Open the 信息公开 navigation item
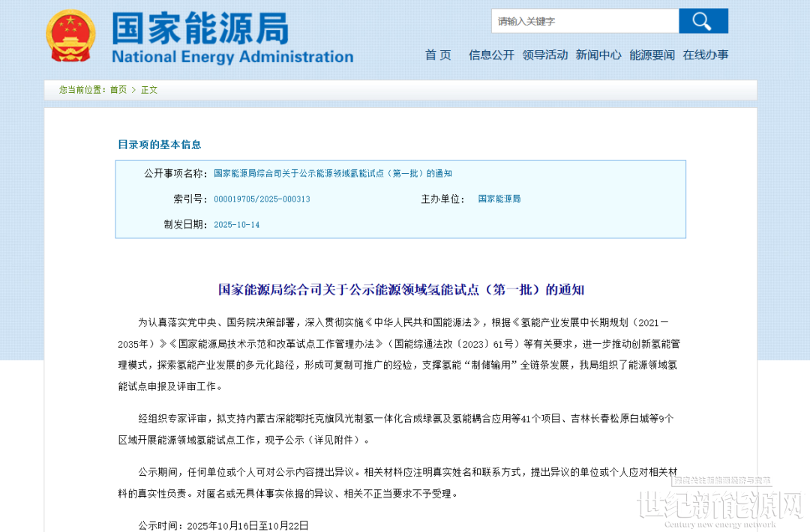The image size is (810, 532). click(x=491, y=55)
